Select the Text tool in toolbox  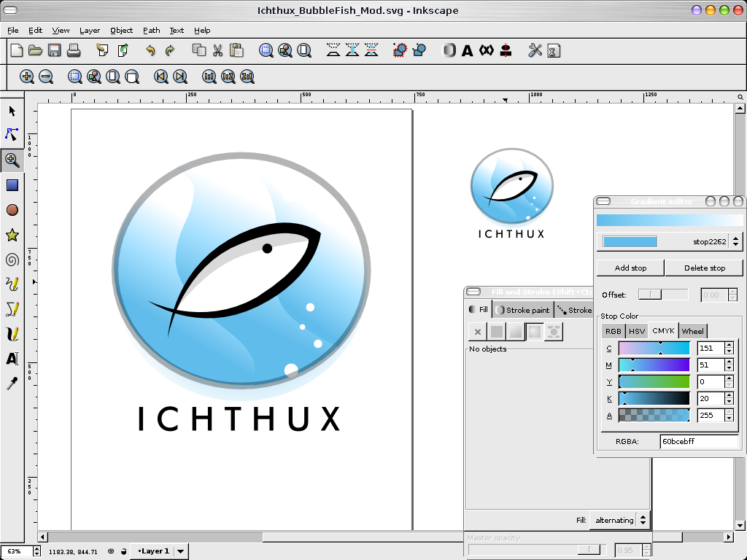coord(12,359)
